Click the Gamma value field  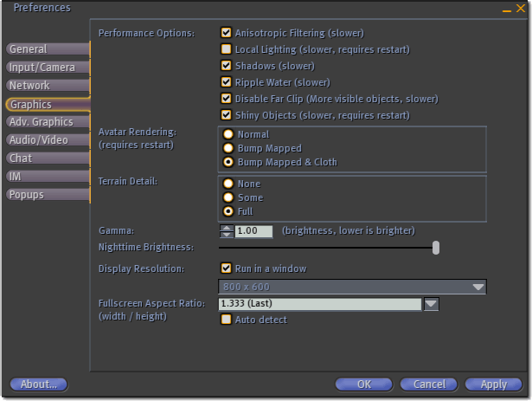(253, 231)
